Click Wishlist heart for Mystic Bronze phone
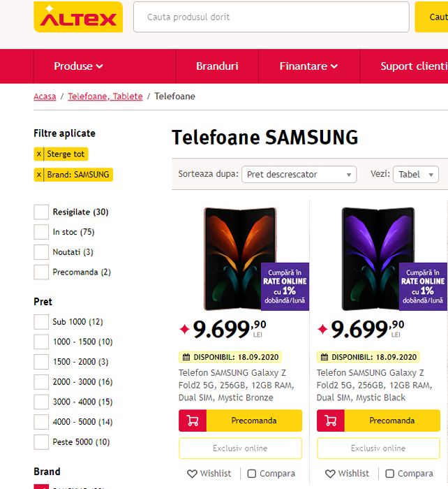 193,474
